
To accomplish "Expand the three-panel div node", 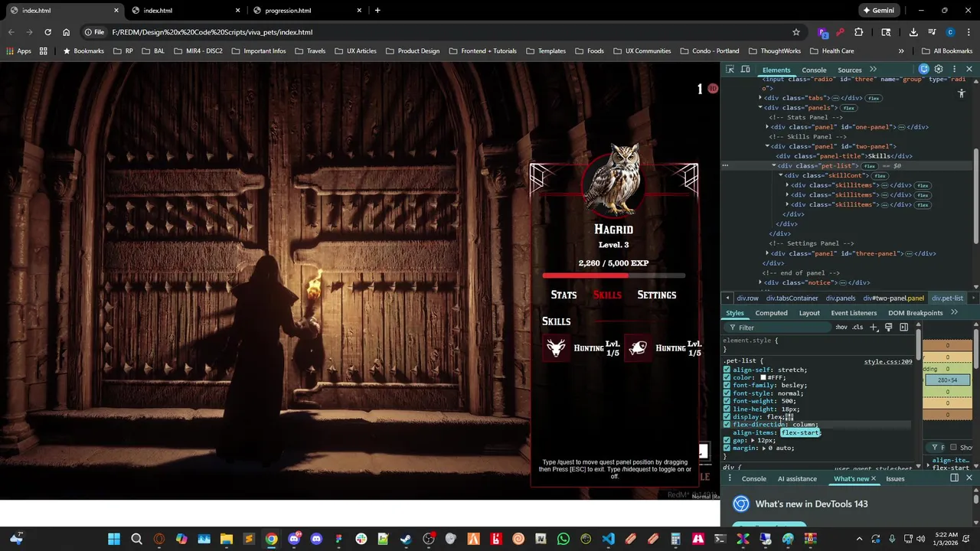I will pyautogui.click(x=767, y=253).
